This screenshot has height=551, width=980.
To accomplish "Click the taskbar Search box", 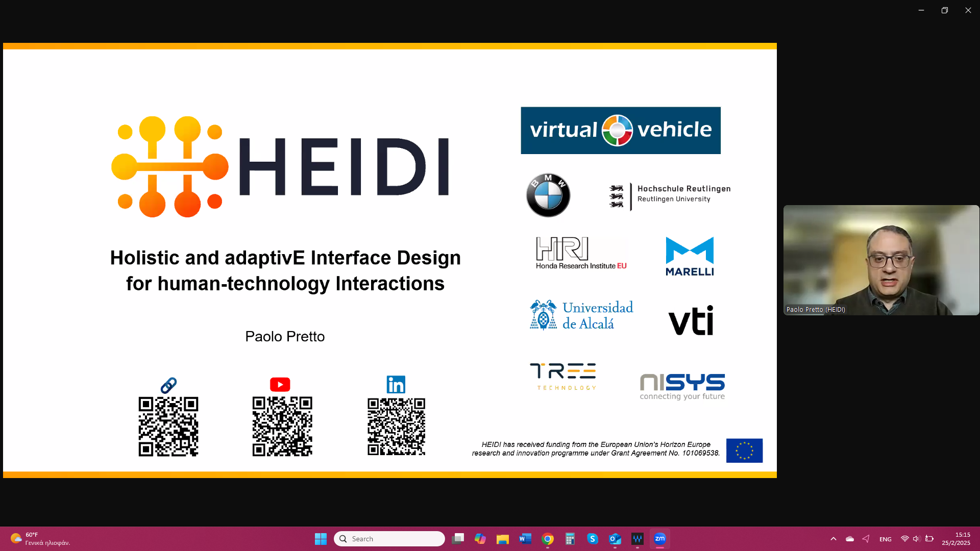I will coord(389,539).
